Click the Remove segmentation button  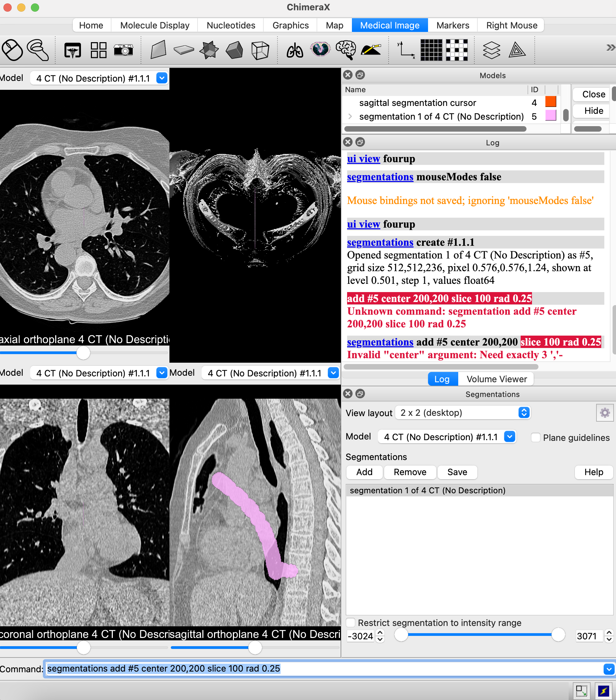pos(410,472)
